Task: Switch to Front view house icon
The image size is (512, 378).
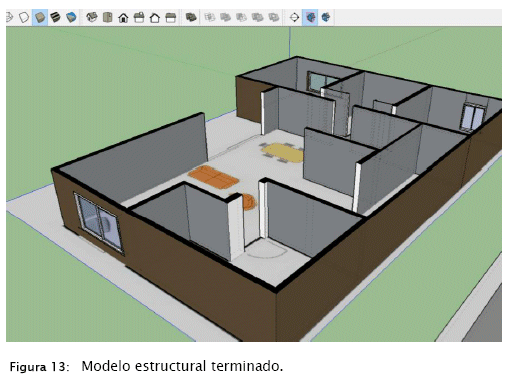Action: pos(123,17)
